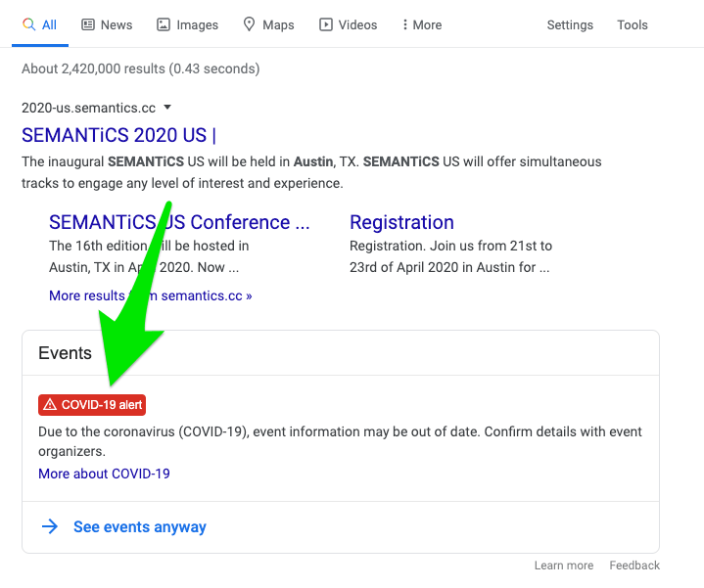
Task: Click the Maps location pin icon
Action: coord(249,24)
